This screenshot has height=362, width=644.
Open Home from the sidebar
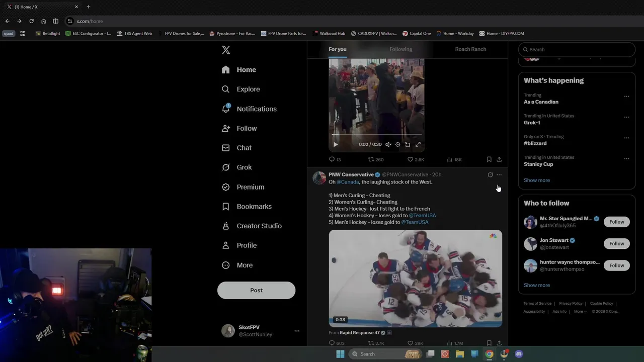coord(239,70)
